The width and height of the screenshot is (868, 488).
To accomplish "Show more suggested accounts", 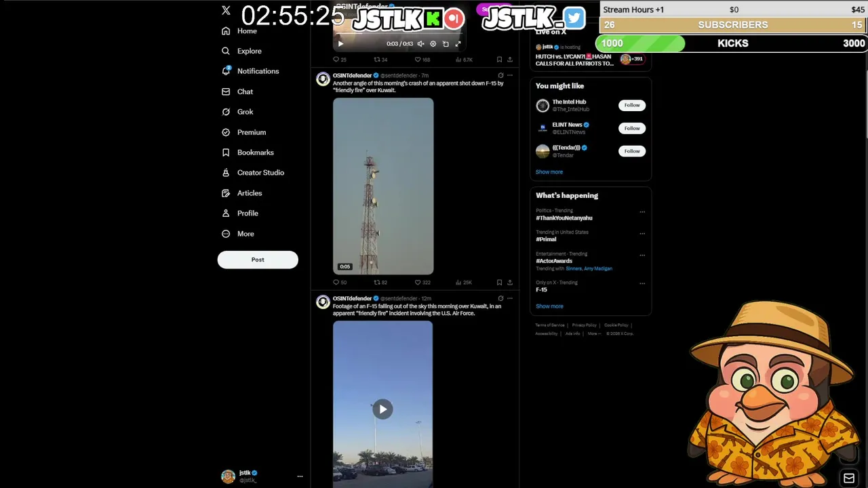I will 549,172.
